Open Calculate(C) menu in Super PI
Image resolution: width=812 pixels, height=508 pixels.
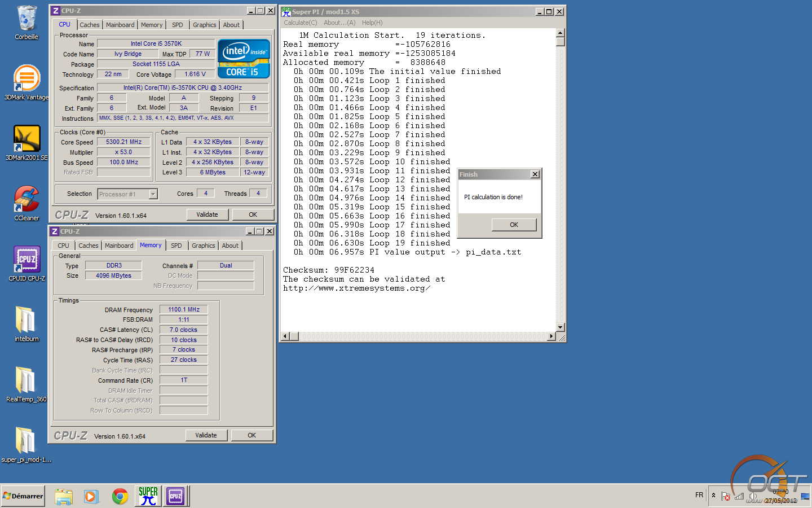[x=301, y=23]
